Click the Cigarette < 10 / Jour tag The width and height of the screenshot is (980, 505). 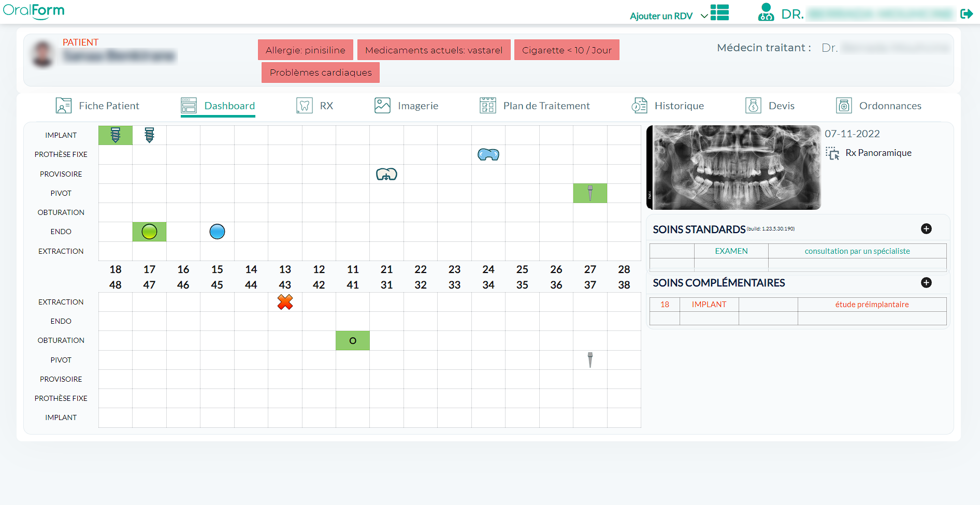[567, 50]
